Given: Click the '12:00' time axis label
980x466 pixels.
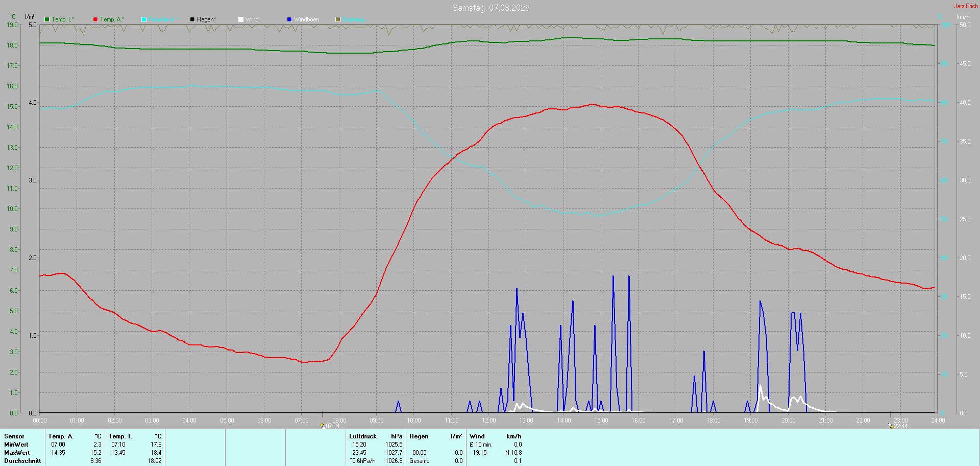Looking at the screenshot, I should 489,421.
